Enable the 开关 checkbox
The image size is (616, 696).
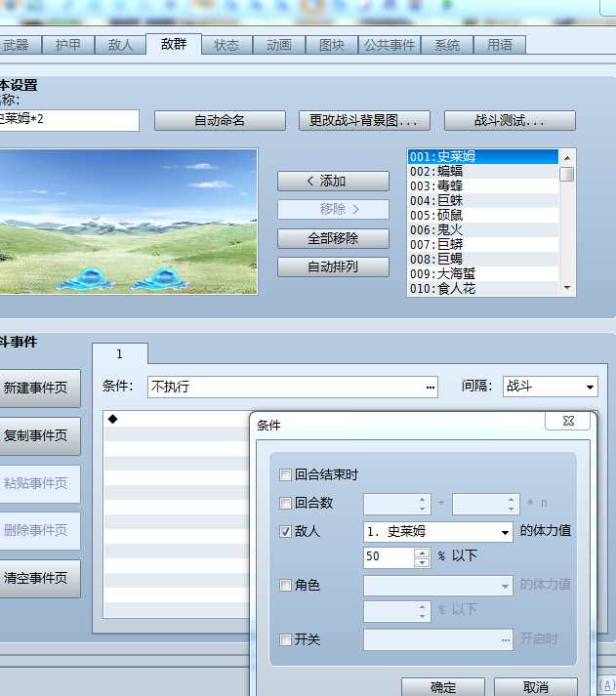click(x=285, y=639)
